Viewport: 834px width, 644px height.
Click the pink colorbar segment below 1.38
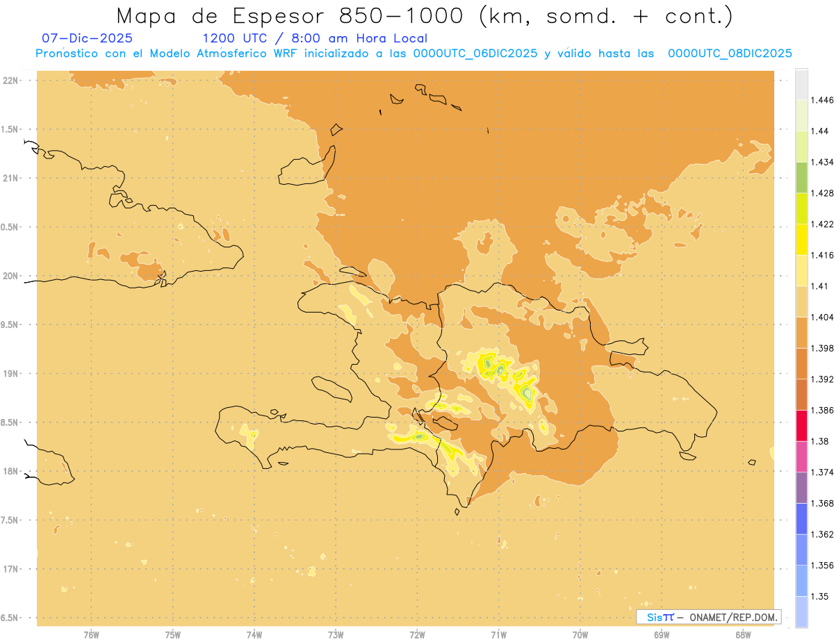tap(801, 456)
